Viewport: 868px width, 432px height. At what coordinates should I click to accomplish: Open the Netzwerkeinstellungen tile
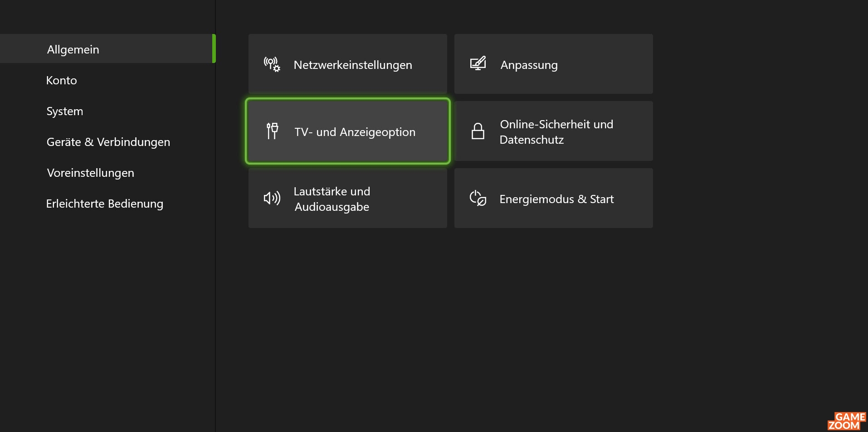coord(348,64)
